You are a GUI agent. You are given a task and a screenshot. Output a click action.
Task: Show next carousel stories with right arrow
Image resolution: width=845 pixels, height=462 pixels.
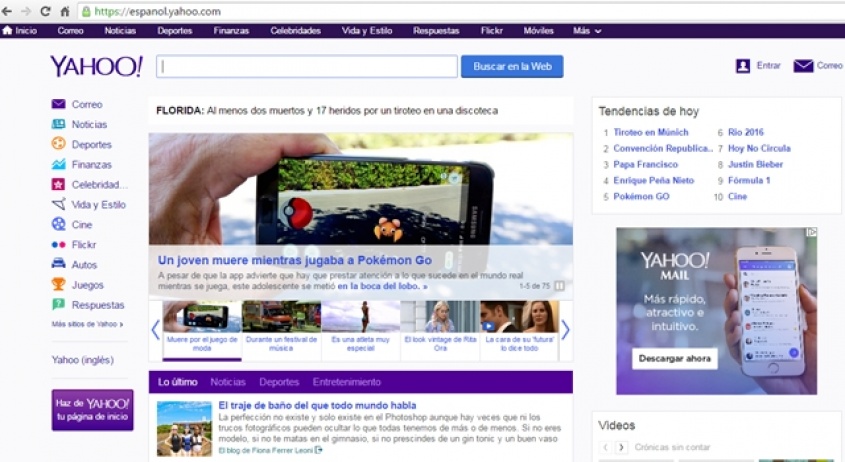(x=565, y=330)
